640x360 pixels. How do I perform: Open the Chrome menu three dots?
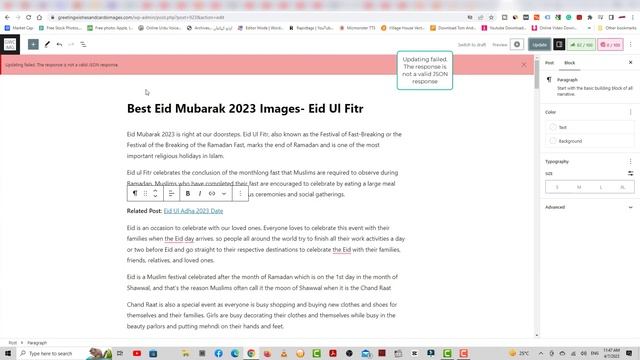633,18
